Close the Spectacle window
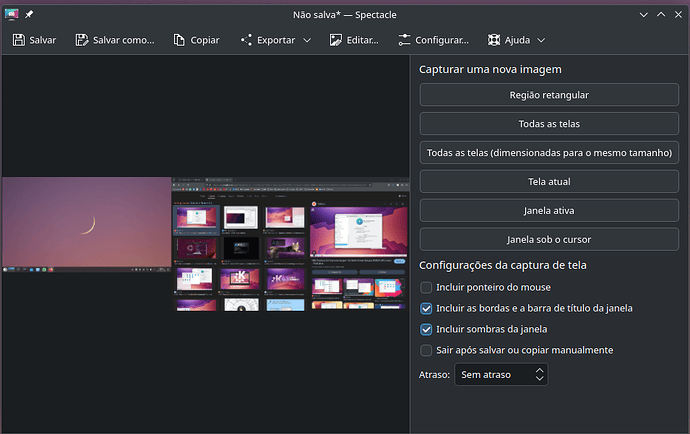The width and height of the screenshot is (690, 434). [678, 15]
